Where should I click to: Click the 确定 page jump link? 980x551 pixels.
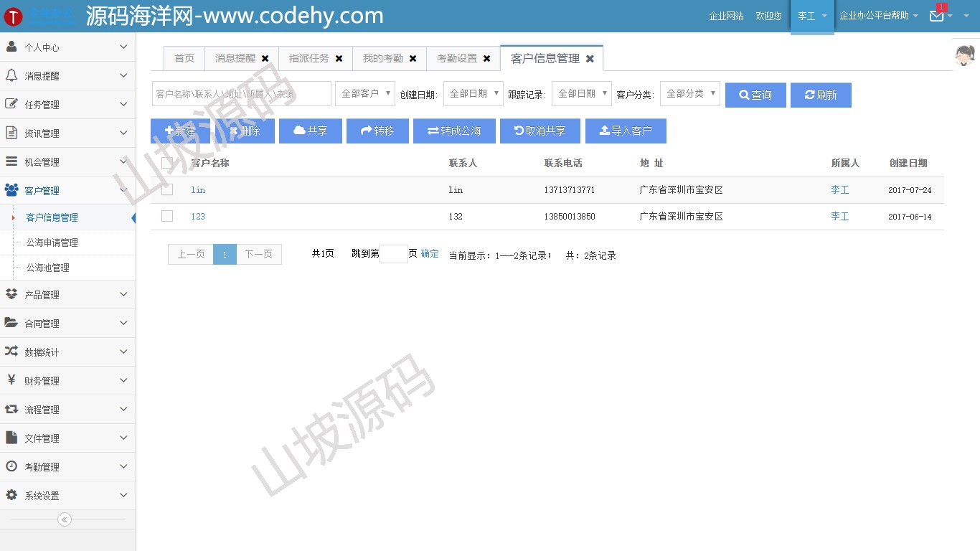(430, 254)
